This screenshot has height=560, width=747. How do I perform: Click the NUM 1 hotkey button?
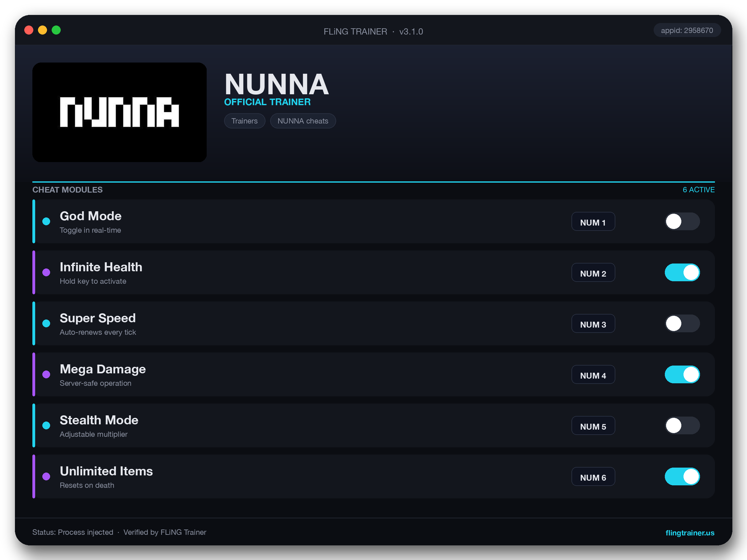(593, 222)
